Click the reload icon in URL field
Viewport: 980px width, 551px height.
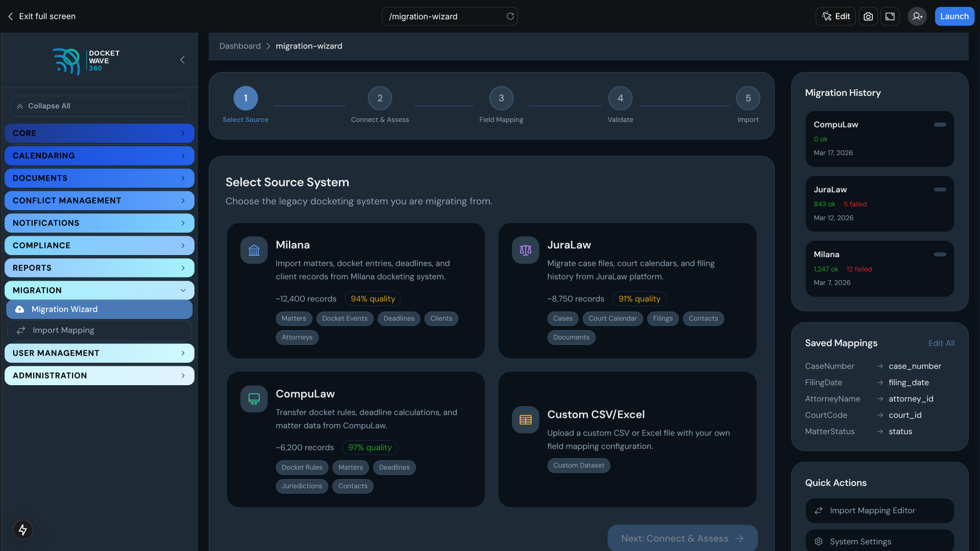tap(510, 16)
